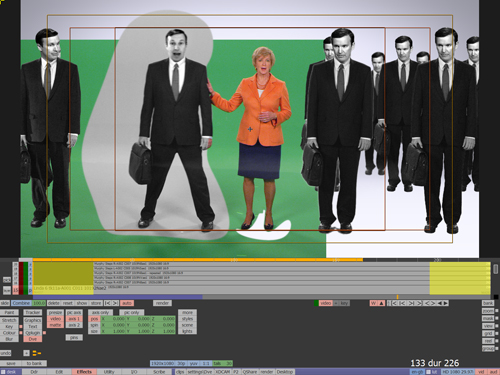Enable the view option checkbox
Screen dimensions: 500x375
(497, 326)
